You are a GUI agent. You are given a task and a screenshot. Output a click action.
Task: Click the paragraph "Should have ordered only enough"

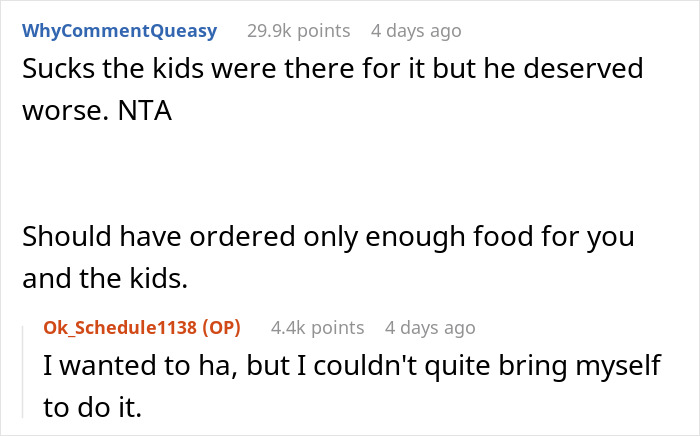328,257
